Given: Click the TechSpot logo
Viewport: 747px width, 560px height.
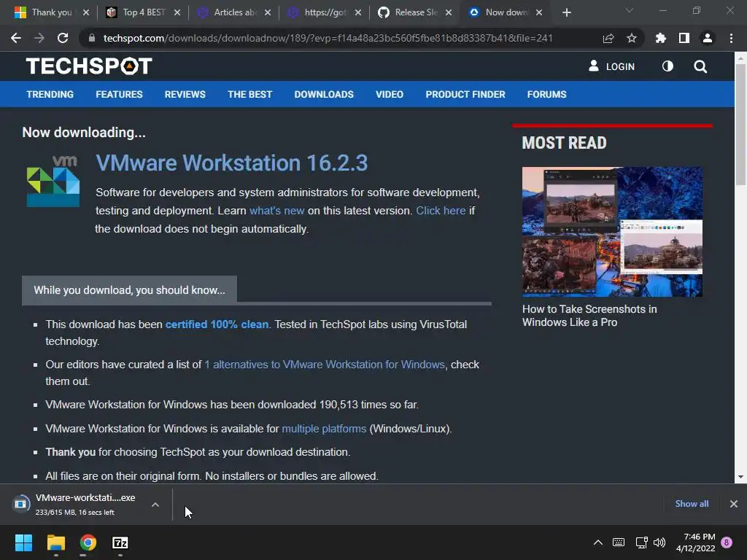Looking at the screenshot, I should [x=89, y=66].
